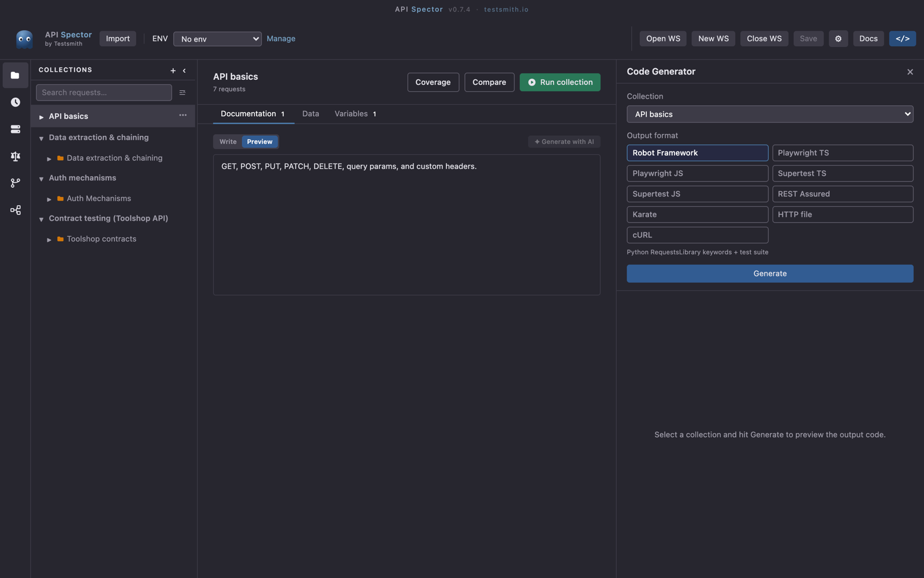Image resolution: width=924 pixels, height=578 pixels.
Task: Click the Import button
Action: (118, 39)
